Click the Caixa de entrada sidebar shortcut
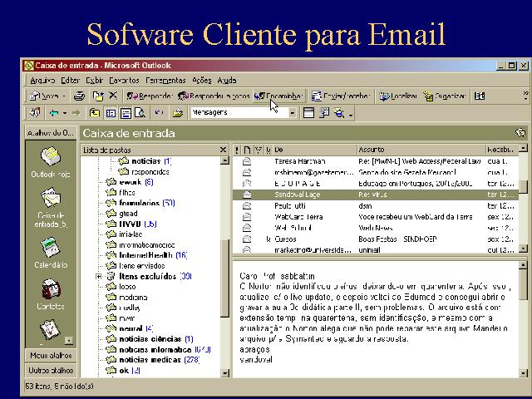This screenshot has height=399, width=532. (50, 205)
